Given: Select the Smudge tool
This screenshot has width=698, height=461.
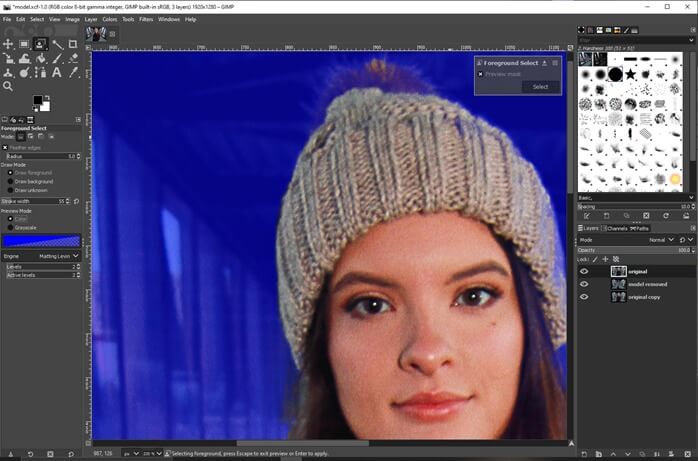Looking at the screenshot, I should [24, 73].
